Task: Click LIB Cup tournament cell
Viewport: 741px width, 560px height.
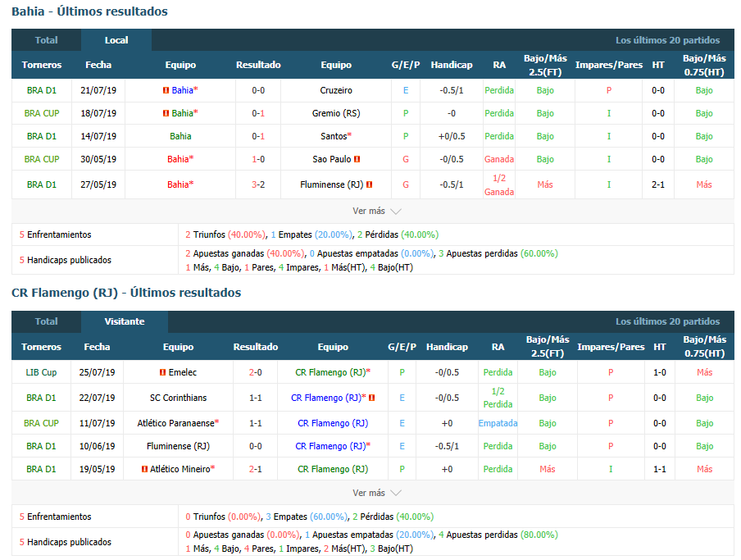Action: pyautogui.click(x=41, y=372)
